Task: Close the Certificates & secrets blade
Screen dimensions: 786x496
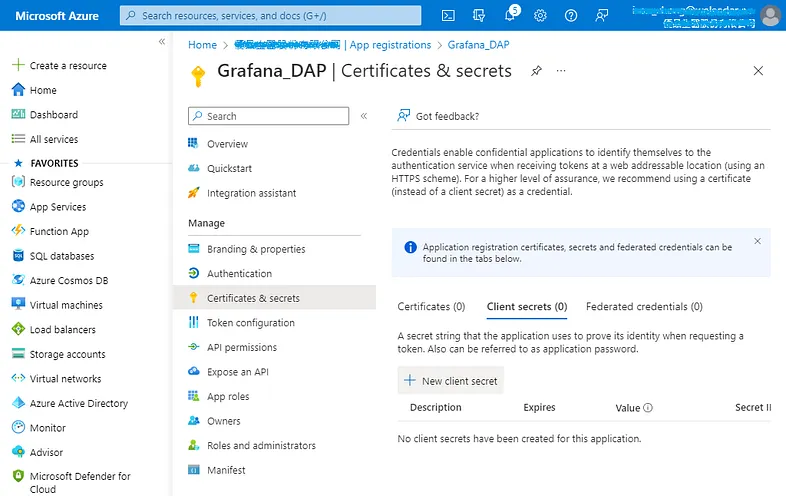Action: [x=758, y=71]
